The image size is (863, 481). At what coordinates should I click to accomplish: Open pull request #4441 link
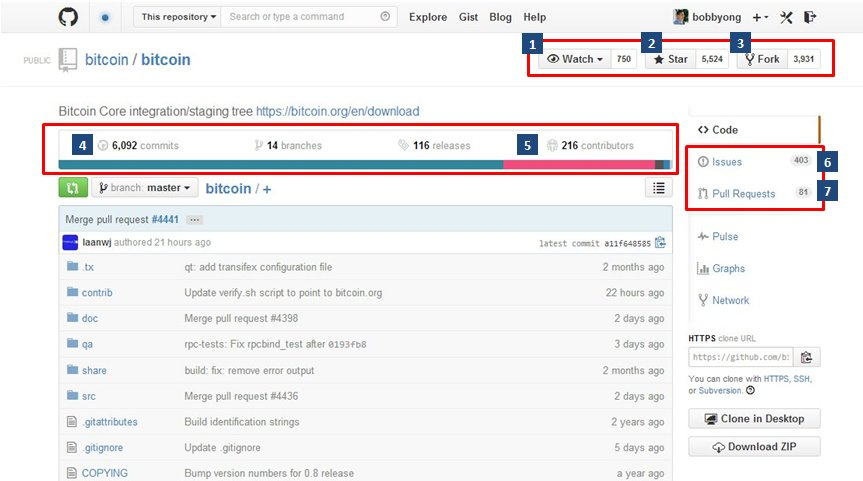coord(165,220)
